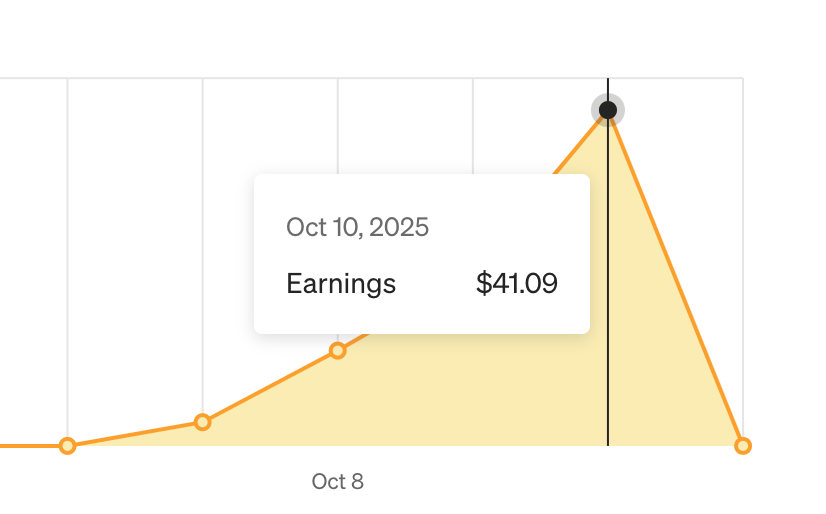Click the Oct 10, 2025 tooltip date
The image size is (826, 514).
[357, 227]
